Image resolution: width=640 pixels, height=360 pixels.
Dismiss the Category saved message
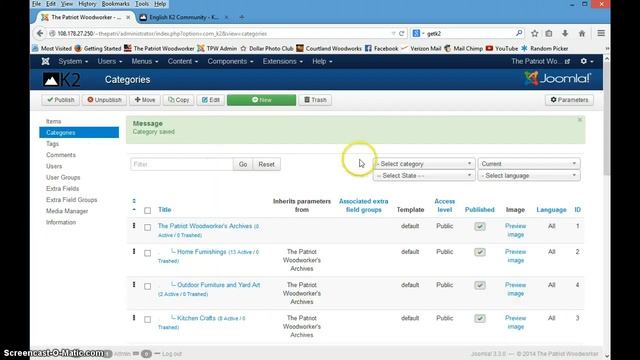580,120
